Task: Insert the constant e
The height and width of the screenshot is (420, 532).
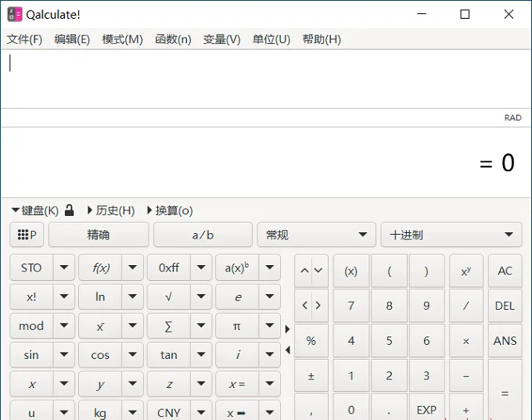Action: coord(237,297)
